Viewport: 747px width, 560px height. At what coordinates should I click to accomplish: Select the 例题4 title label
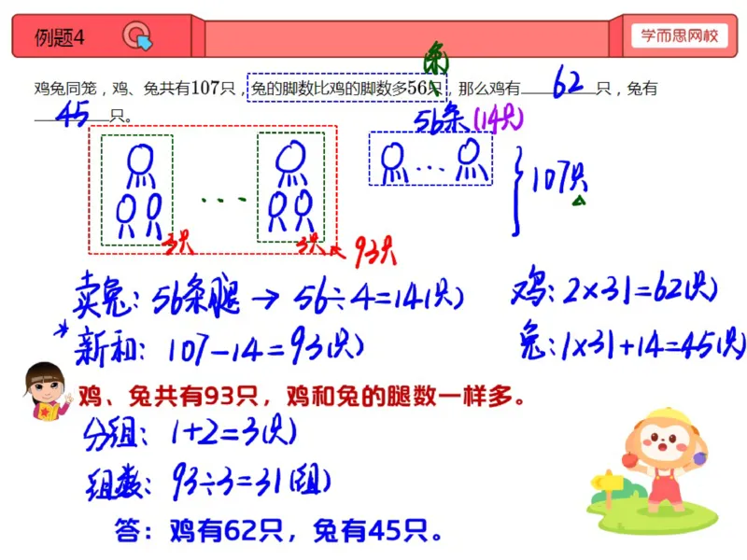tap(60, 37)
